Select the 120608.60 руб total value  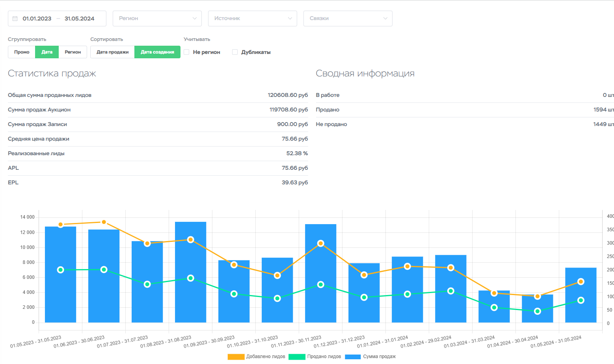pos(288,95)
